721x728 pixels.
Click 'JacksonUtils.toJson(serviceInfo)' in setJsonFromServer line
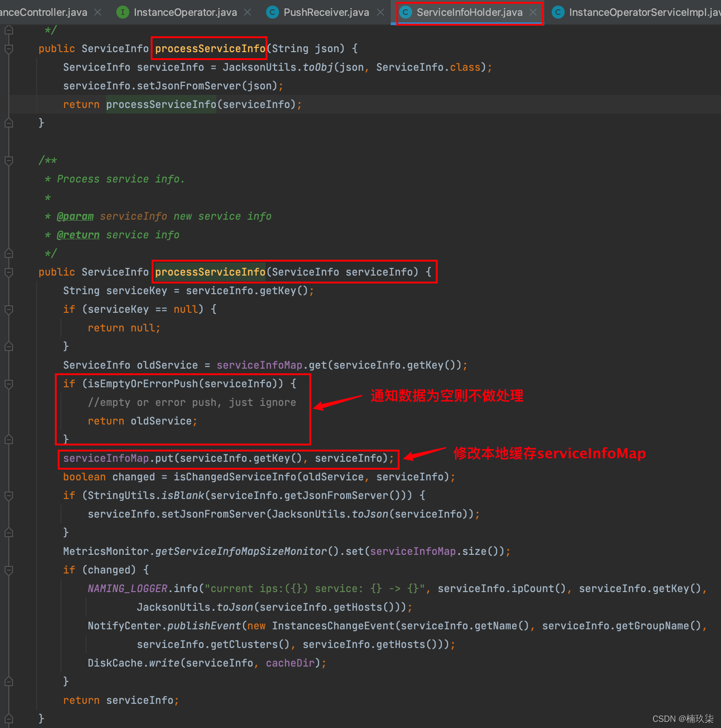[369, 514]
